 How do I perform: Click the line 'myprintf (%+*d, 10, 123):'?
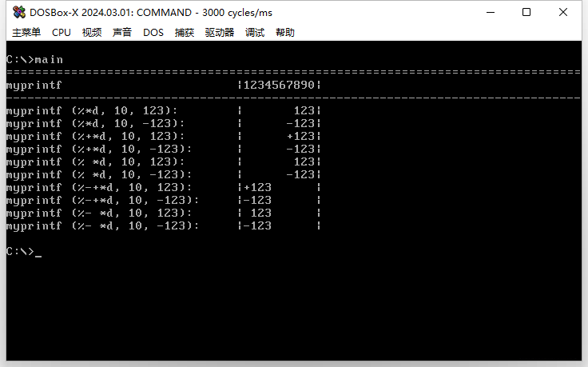pyautogui.click(x=96, y=136)
